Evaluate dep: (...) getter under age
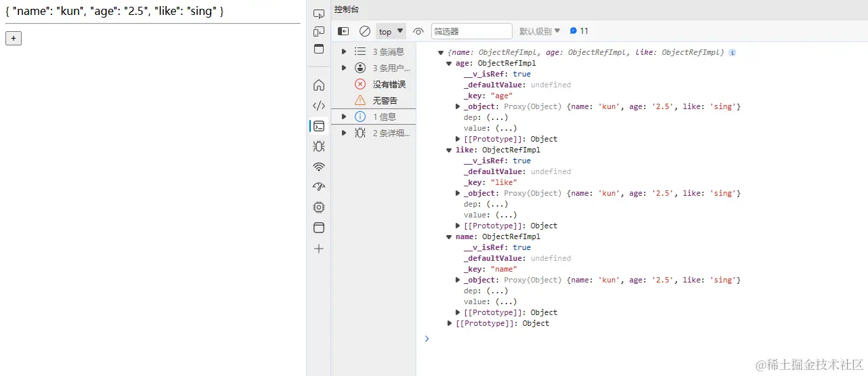The image size is (868, 376). tap(497, 117)
